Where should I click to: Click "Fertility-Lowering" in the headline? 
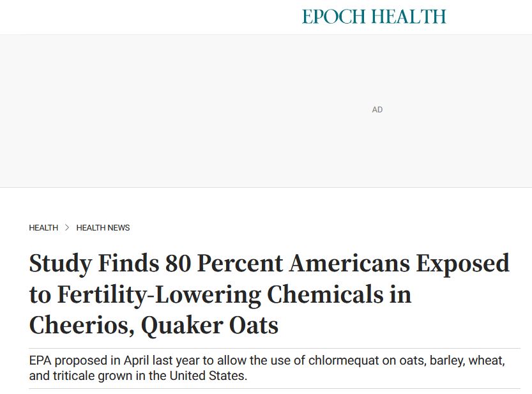[x=159, y=294]
